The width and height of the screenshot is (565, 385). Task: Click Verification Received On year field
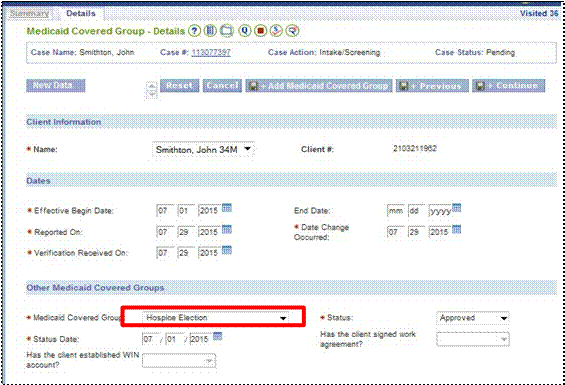(x=209, y=253)
